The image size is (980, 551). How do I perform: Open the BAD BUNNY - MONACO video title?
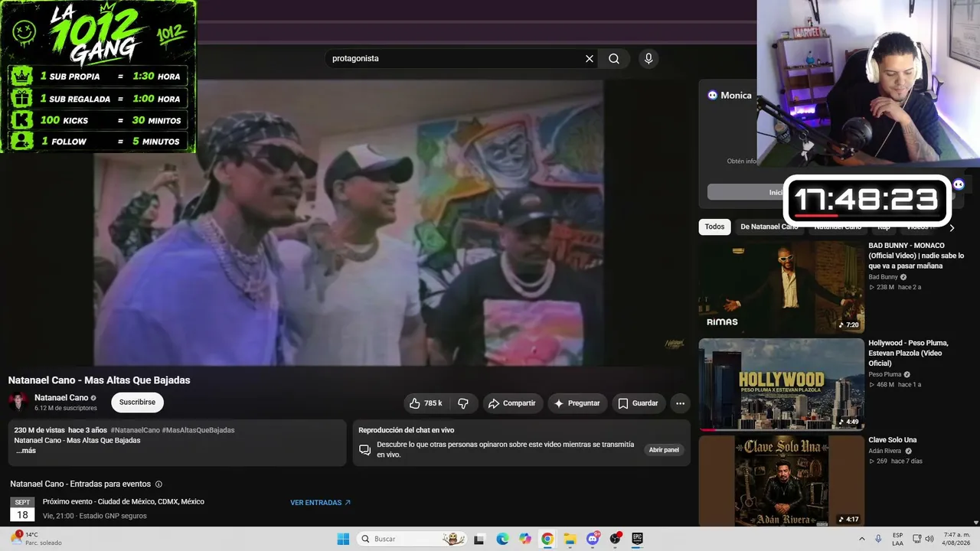pos(916,256)
